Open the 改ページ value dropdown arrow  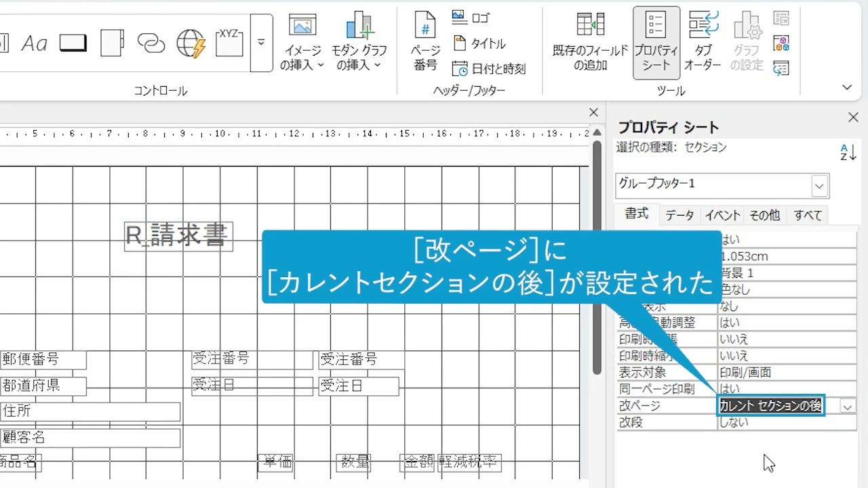848,406
